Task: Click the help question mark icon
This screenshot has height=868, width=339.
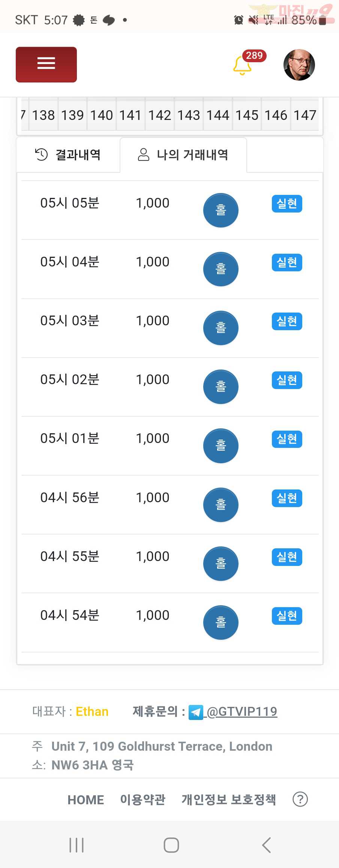Action: [x=300, y=799]
